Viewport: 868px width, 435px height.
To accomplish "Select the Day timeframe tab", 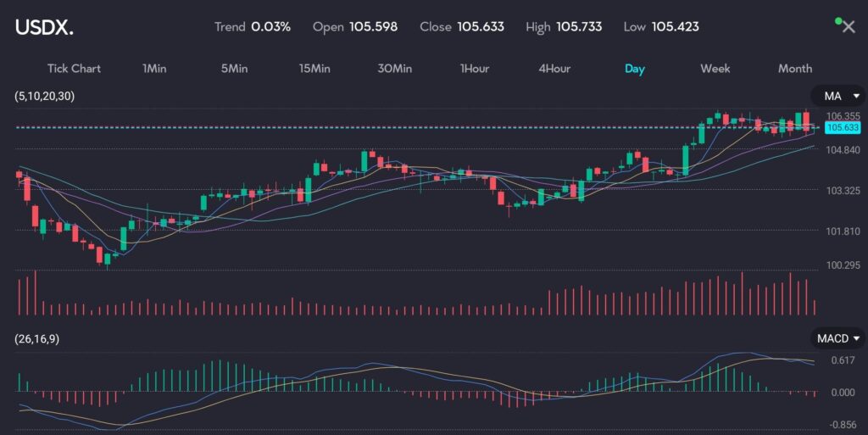I will [634, 69].
